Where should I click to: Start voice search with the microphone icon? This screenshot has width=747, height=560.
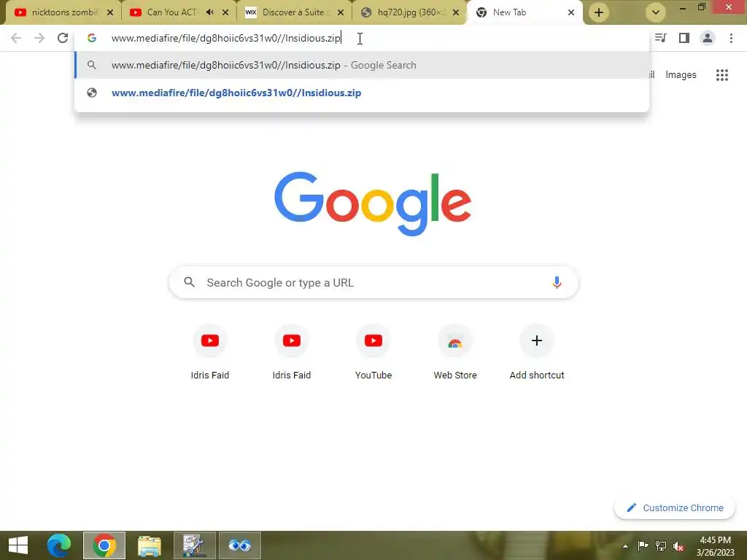(557, 282)
